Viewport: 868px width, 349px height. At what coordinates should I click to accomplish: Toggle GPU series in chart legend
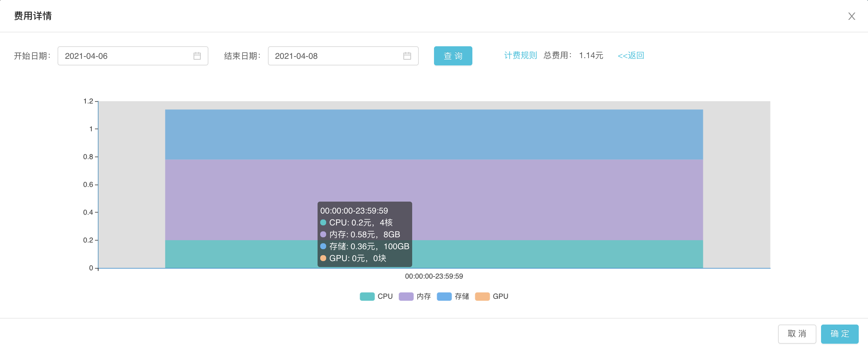(x=491, y=296)
